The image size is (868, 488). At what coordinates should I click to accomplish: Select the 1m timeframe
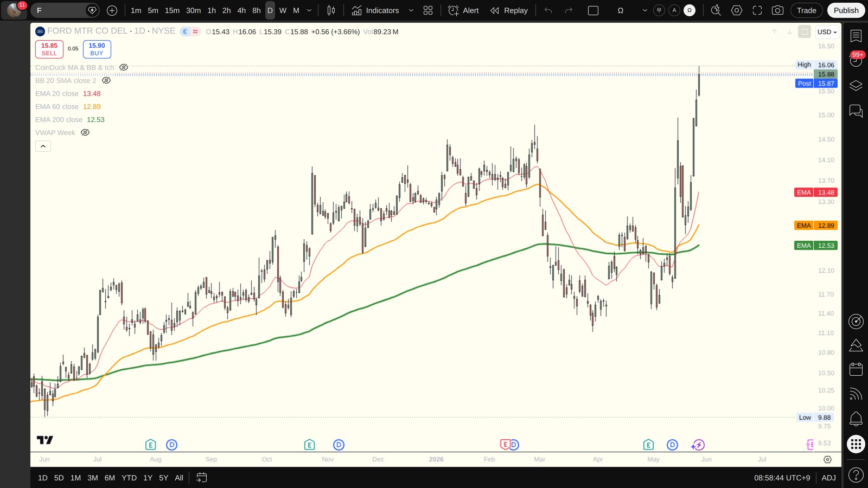[136, 10]
